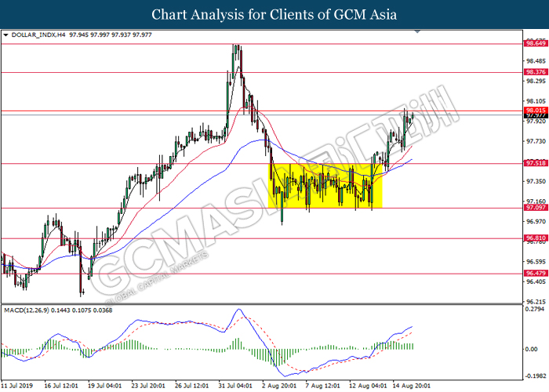Click the Chart Analysis for Clients header
Image resolution: width=549 pixels, height=392 pixels.
[x=274, y=15]
